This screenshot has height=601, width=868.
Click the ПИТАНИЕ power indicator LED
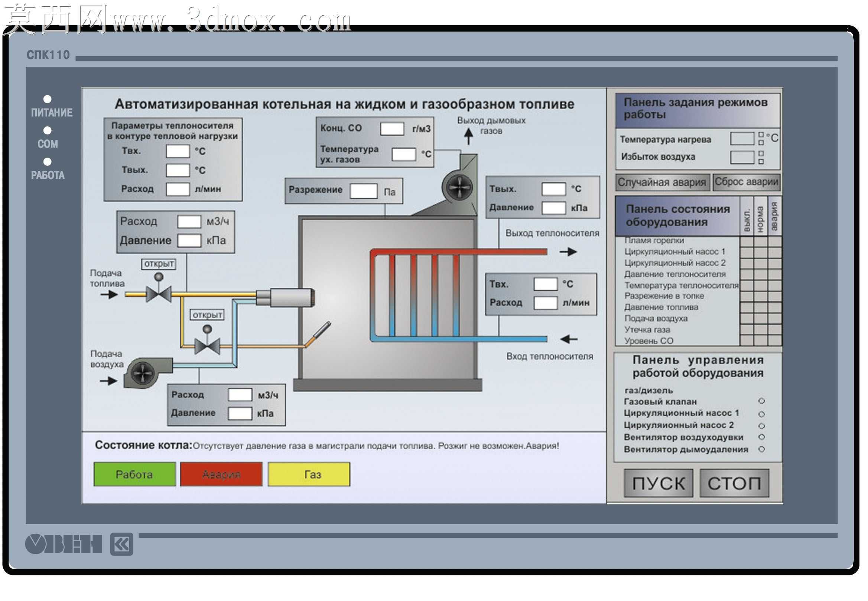click(48, 99)
